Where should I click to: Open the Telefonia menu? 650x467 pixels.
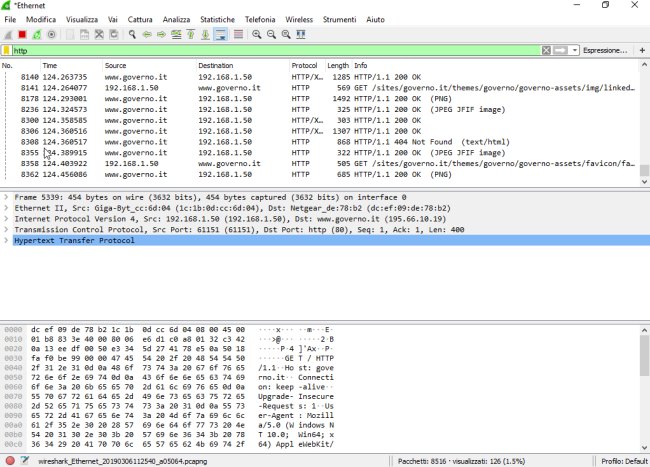260,19
